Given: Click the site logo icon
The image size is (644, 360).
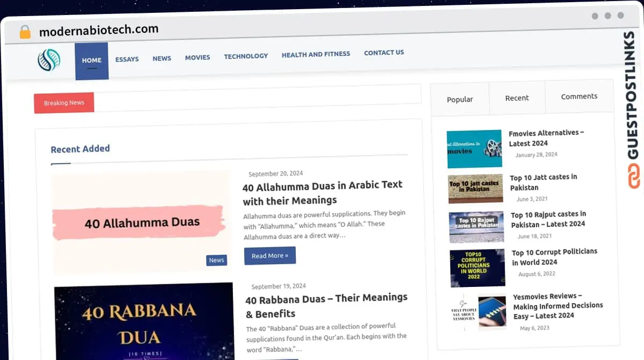Looking at the screenshot, I should click(49, 60).
